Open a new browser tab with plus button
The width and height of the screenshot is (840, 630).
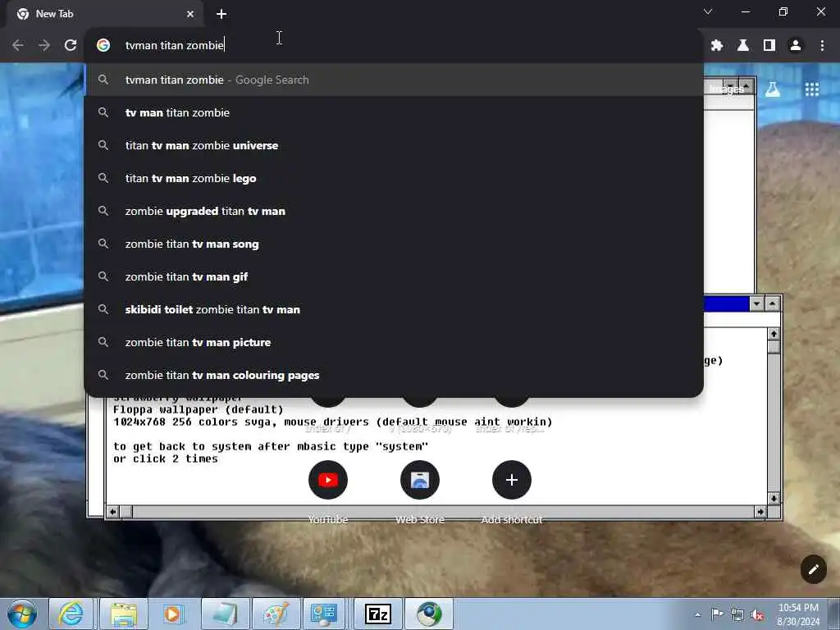click(221, 14)
